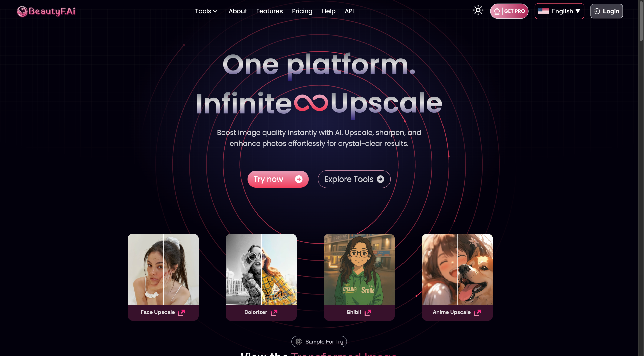This screenshot has height=356, width=644.
Task: Open the English language selector
Action: click(559, 11)
